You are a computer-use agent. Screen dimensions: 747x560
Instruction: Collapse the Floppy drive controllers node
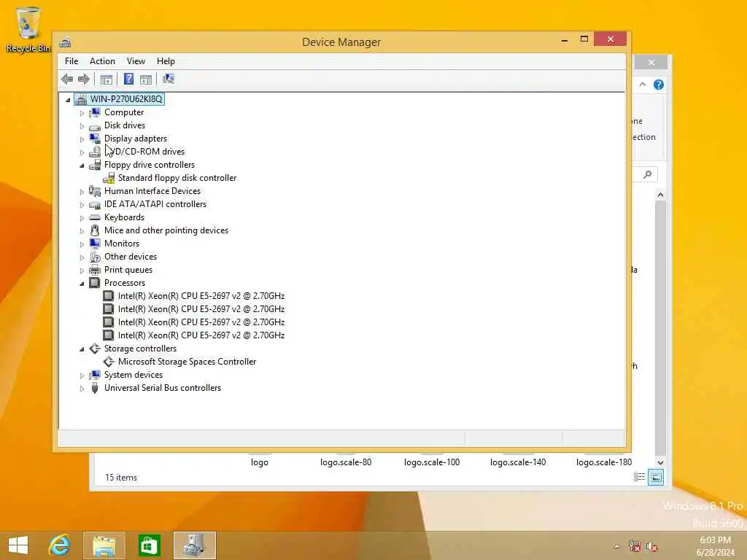tap(82, 166)
